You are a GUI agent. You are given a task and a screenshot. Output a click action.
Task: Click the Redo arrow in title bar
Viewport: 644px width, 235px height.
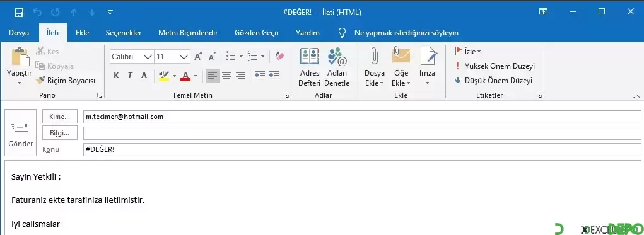(56, 13)
